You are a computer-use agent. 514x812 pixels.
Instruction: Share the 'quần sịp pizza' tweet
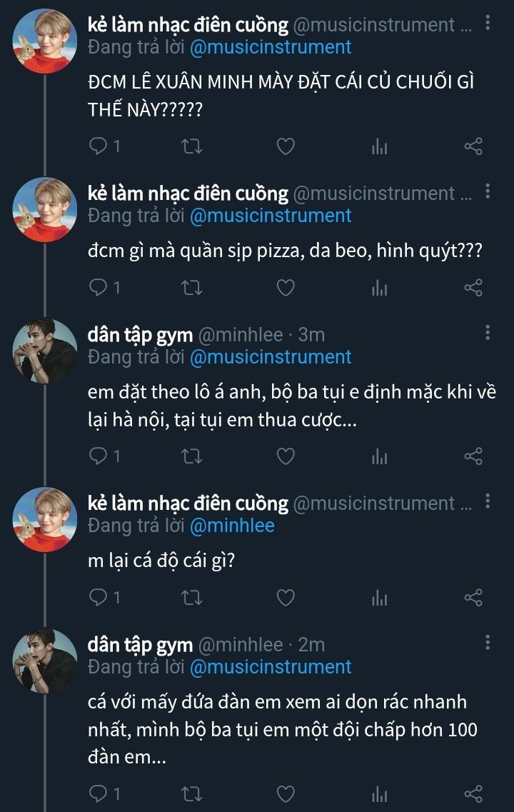pos(473,288)
